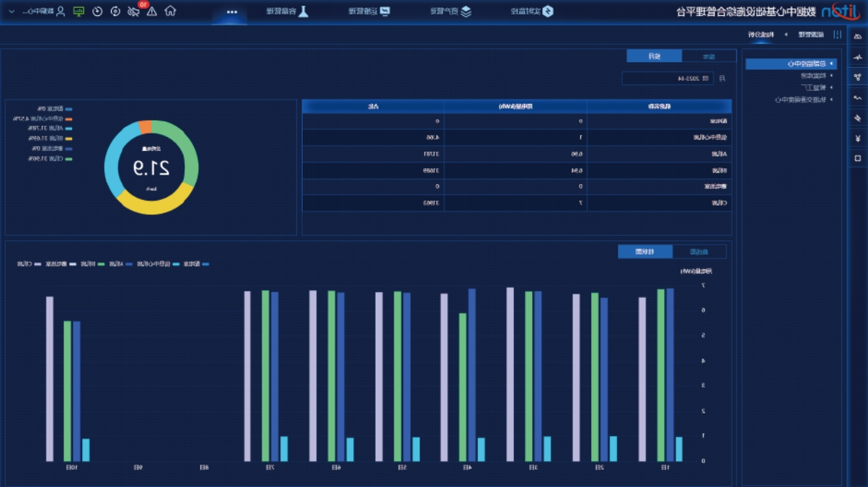868x487 pixels.
Task: Select the pulse waveform sidebar icon
Action: pos(857,57)
